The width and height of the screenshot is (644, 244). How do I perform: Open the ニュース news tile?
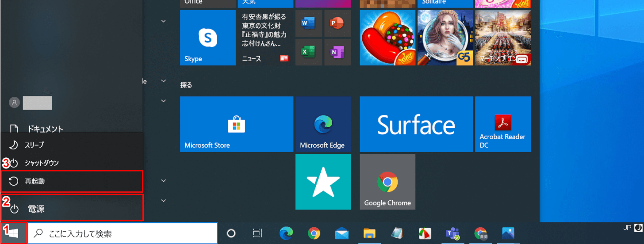click(265, 38)
